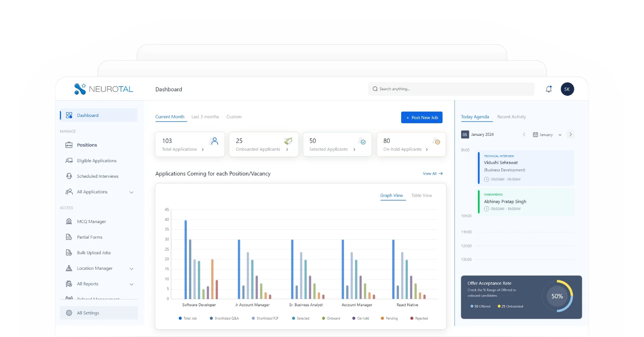This screenshot has width=644, height=337.
Task: Toggle the Rejected legend item
Action: 419,318
